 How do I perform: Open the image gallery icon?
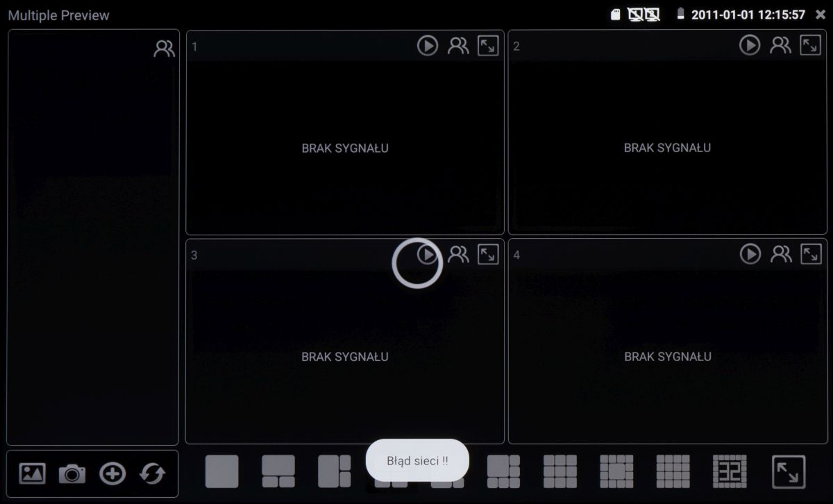coord(32,474)
